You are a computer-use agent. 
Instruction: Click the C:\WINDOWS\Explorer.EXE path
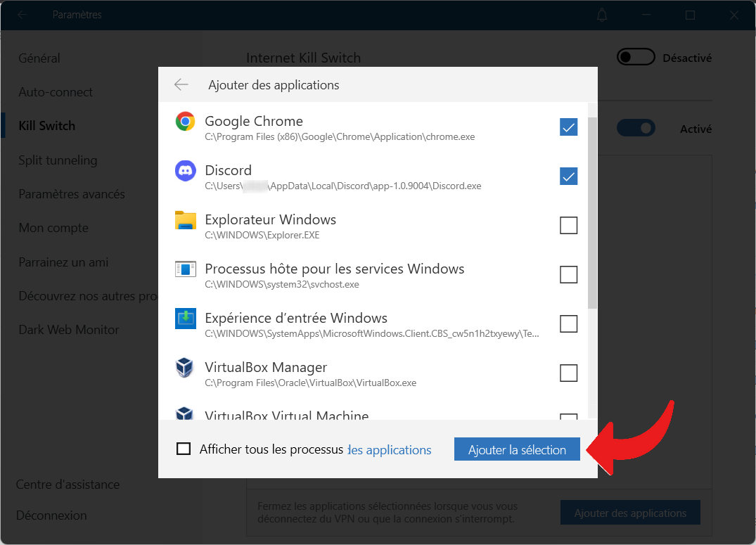[x=262, y=236]
